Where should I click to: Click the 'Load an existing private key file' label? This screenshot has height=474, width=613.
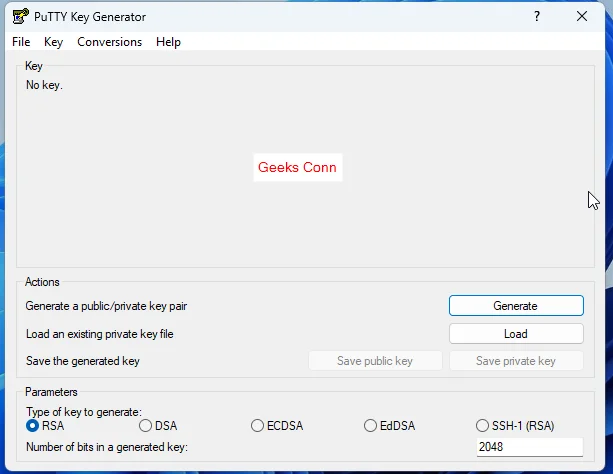point(100,334)
